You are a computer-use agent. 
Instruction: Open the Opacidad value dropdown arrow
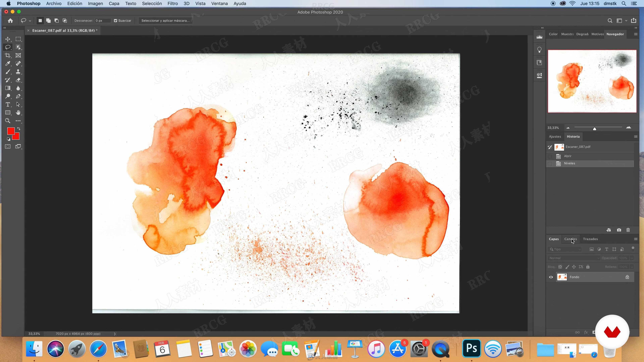632,258
